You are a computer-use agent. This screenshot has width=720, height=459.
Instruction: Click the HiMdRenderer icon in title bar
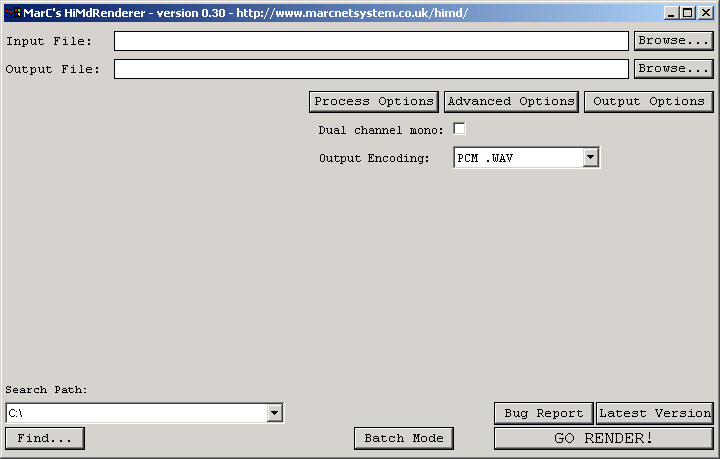pyautogui.click(x=13, y=13)
